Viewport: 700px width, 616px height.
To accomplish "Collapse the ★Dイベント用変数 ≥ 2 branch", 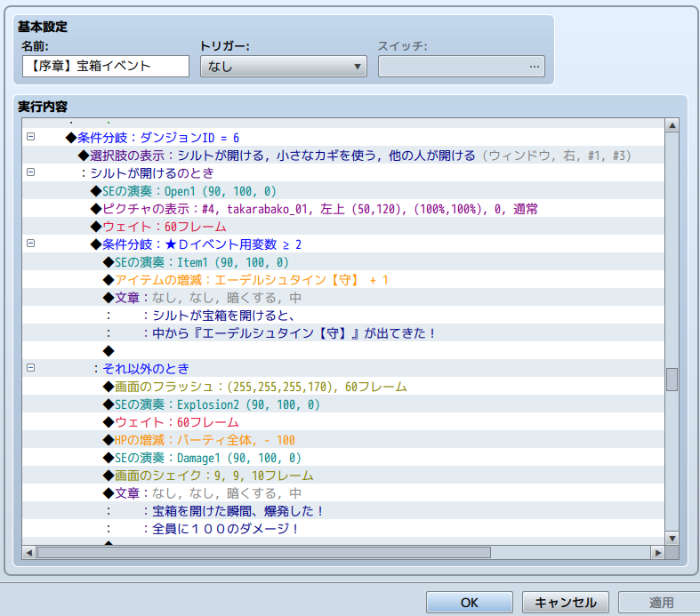I will (x=30, y=243).
